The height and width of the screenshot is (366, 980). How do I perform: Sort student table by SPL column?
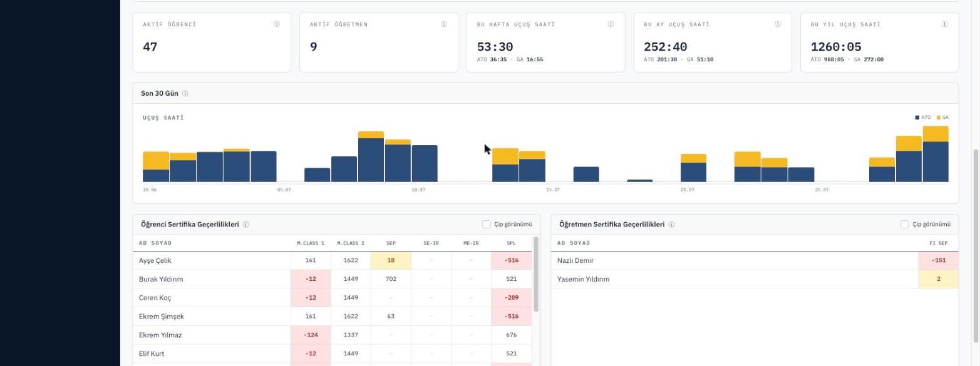pos(512,243)
